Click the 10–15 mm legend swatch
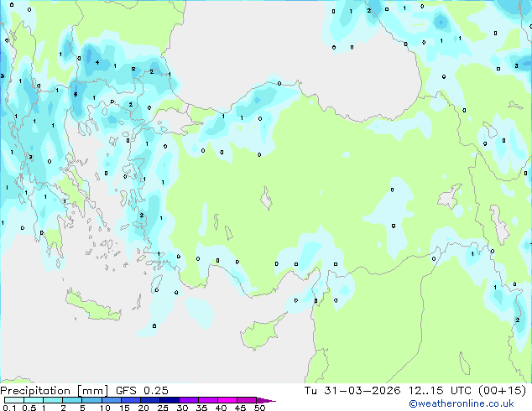 point(111,400)
